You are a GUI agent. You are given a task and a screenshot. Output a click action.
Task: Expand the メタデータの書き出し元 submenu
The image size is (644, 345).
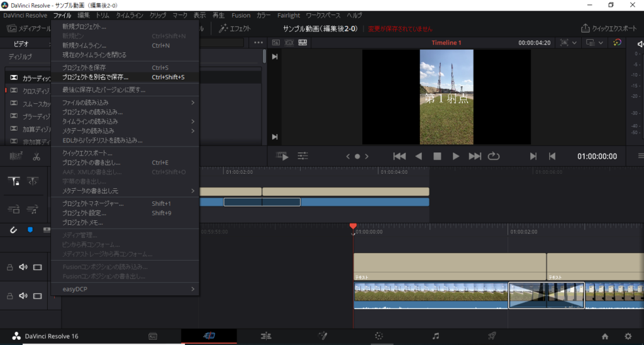point(192,191)
